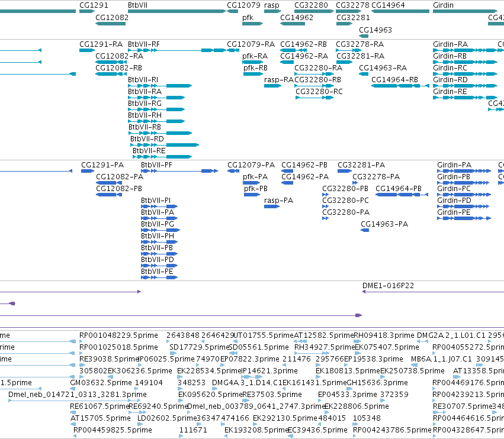Click transcript label rasp-RA
The image size is (504, 439).
(x=279, y=80)
